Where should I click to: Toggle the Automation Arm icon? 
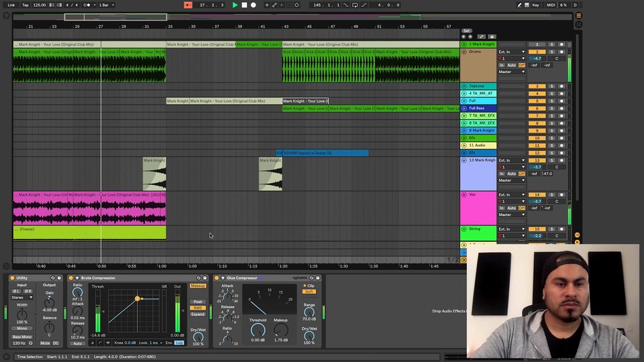click(274, 5)
